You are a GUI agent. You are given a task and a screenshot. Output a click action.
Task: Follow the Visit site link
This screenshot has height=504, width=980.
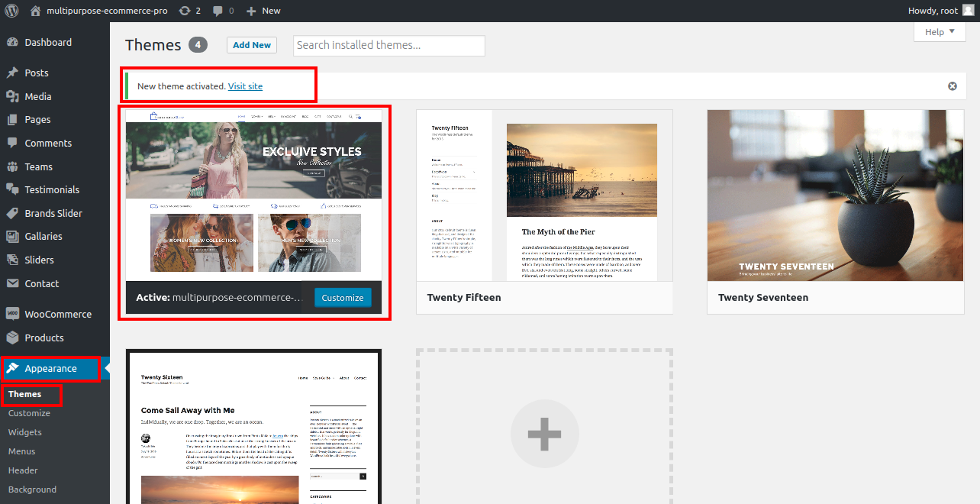[x=245, y=86]
